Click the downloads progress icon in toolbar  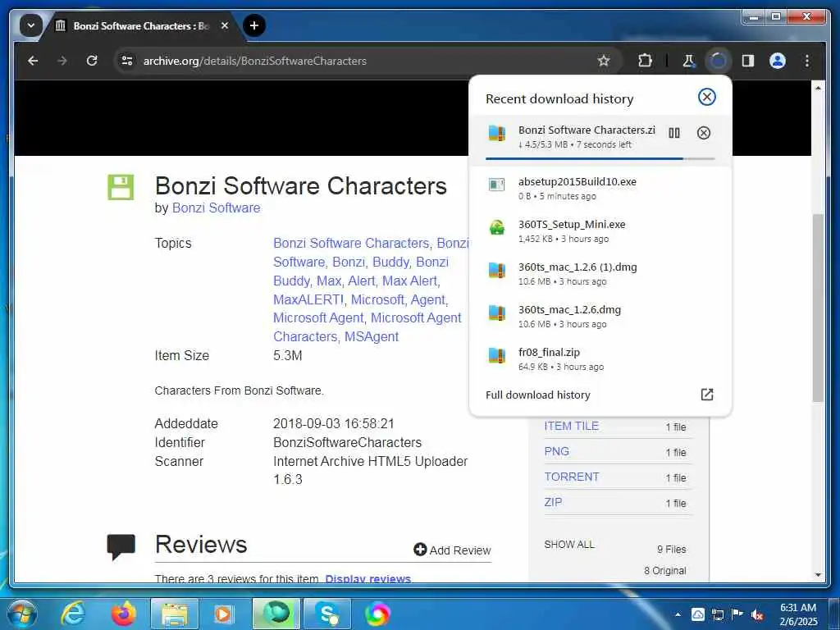coord(718,61)
